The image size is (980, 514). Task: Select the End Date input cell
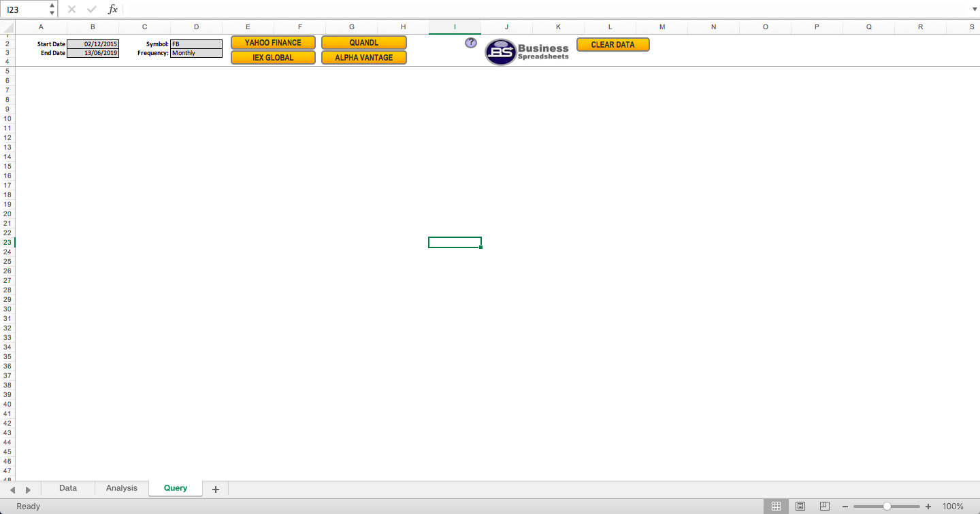pyautogui.click(x=93, y=52)
